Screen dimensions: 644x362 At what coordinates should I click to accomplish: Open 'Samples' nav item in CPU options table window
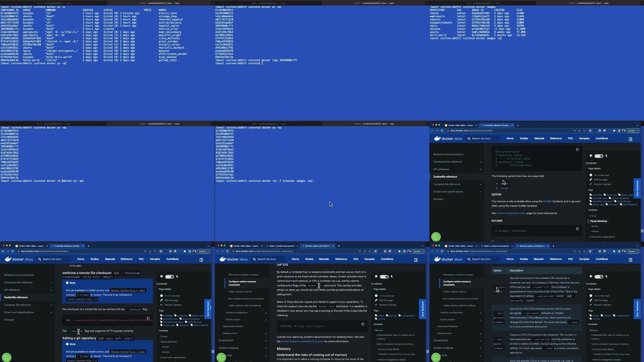click(584, 259)
